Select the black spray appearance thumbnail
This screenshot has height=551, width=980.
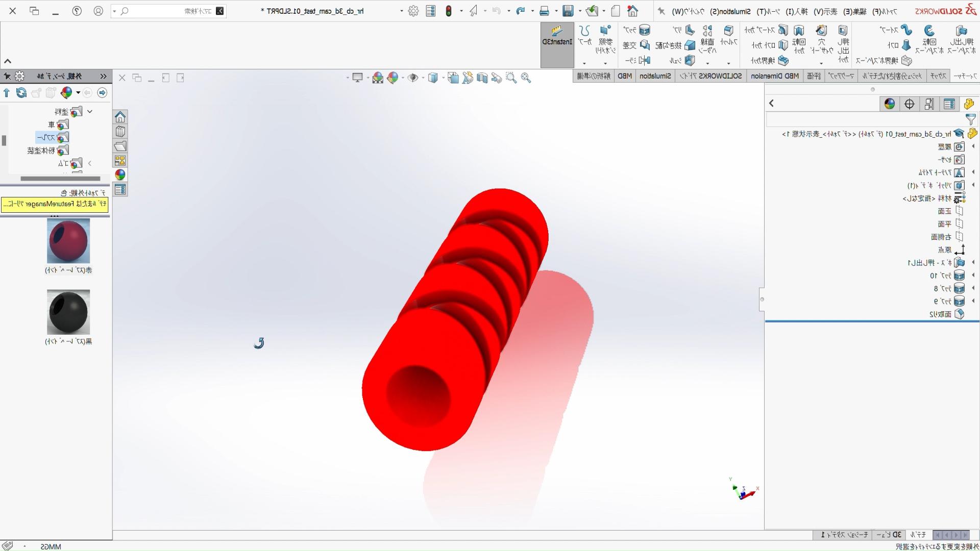pyautogui.click(x=68, y=312)
